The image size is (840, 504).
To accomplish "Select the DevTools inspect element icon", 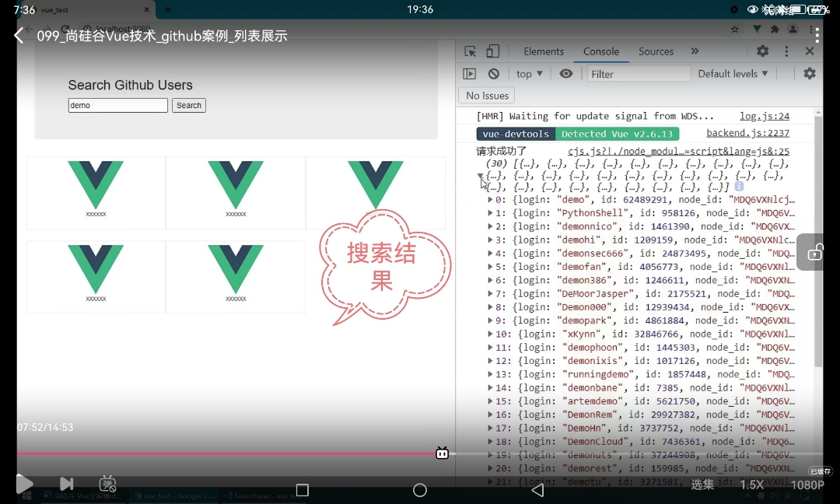I will (470, 51).
